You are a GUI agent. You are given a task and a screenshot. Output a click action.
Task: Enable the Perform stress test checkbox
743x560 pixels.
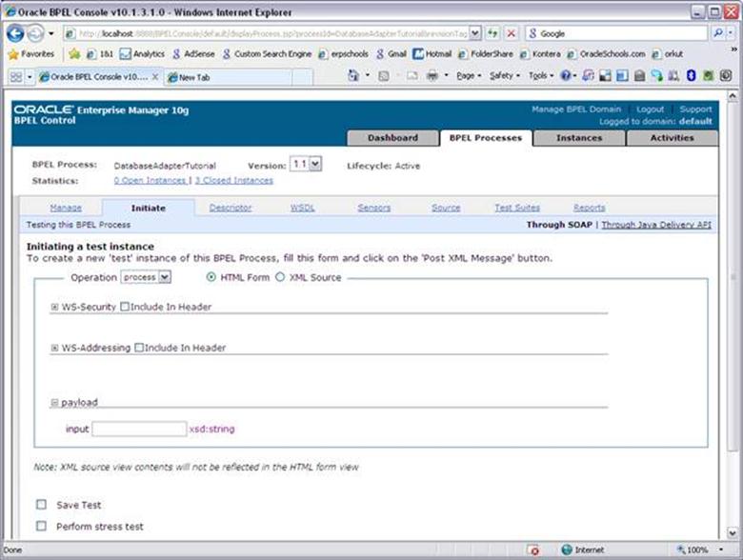[x=41, y=526]
